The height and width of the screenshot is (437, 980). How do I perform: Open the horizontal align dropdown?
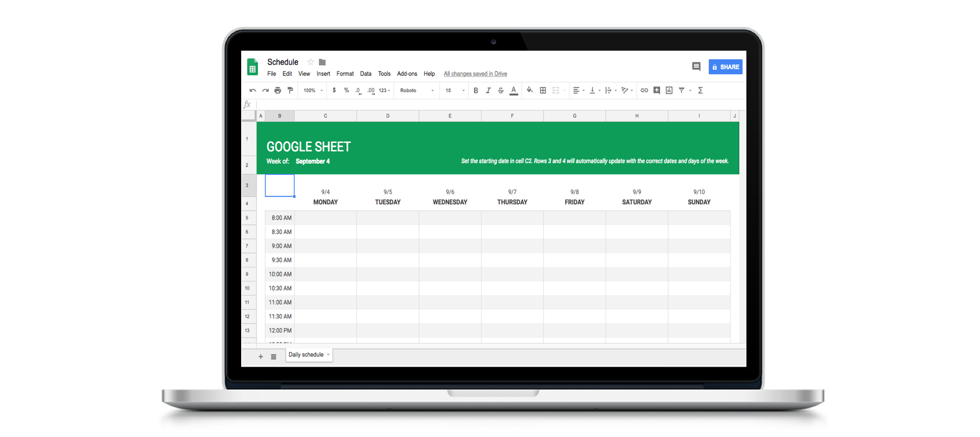click(579, 91)
